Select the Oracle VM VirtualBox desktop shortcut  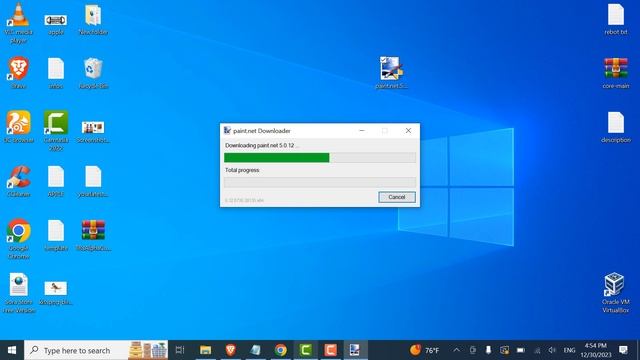pos(616,293)
